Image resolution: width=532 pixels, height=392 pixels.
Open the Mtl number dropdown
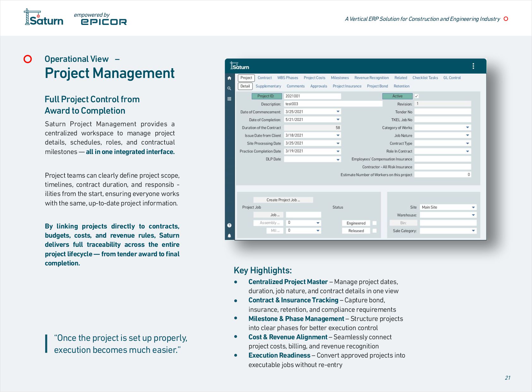(318, 231)
